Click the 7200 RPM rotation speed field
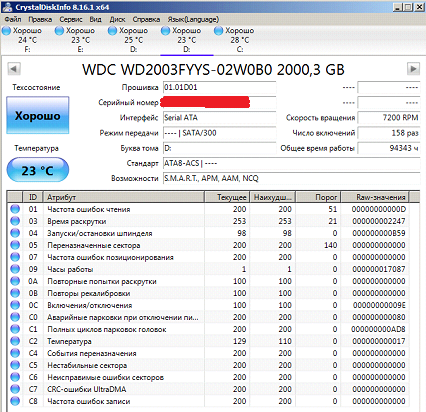 tap(389, 118)
